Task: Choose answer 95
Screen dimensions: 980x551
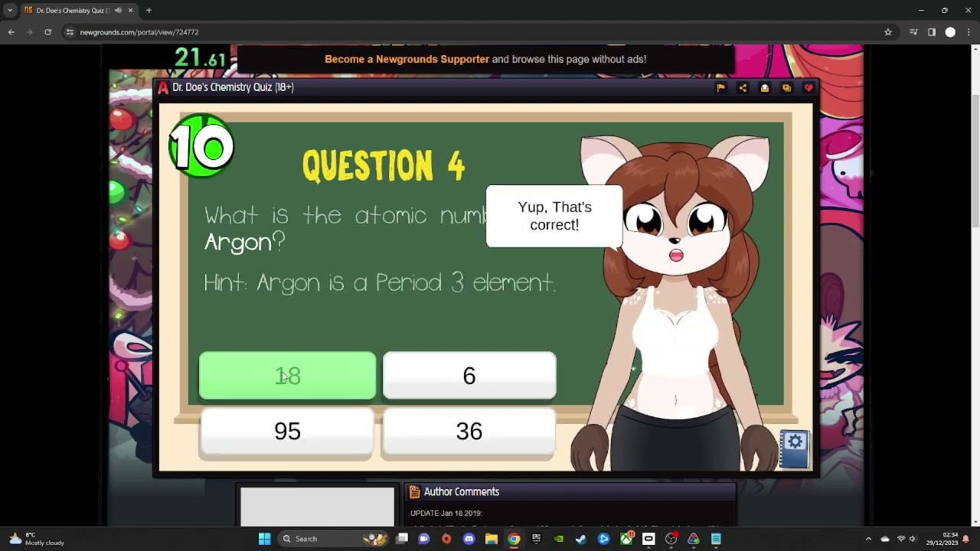Action: point(287,432)
